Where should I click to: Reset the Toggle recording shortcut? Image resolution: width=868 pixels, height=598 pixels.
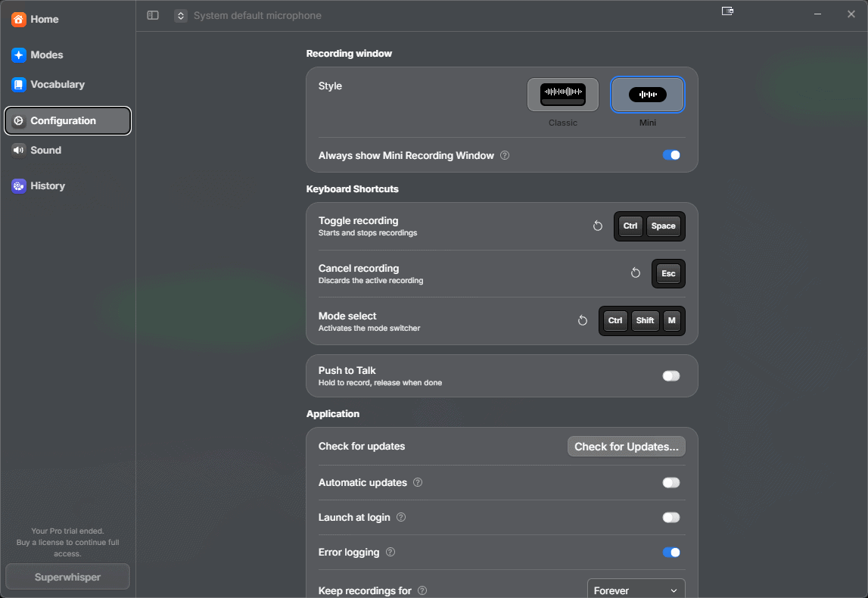click(x=598, y=226)
